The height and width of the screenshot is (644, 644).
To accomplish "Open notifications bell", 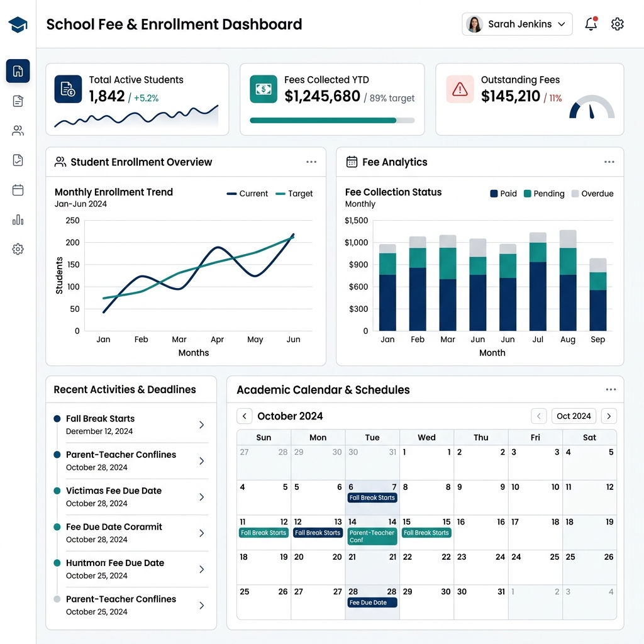I will pos(591,24).
